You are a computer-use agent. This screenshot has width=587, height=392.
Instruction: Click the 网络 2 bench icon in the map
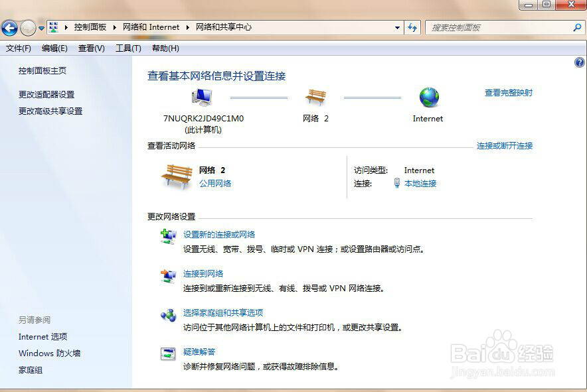point(316,96)
